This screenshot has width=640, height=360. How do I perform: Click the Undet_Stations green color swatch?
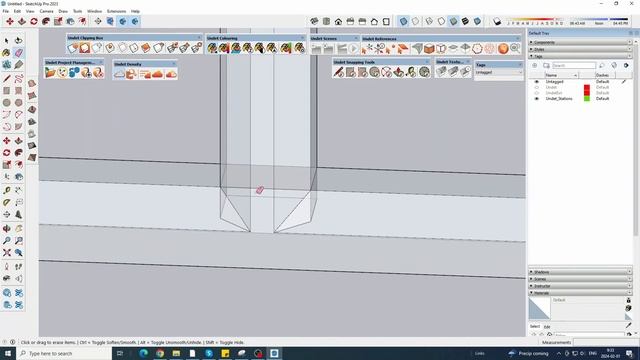[587, 99]
